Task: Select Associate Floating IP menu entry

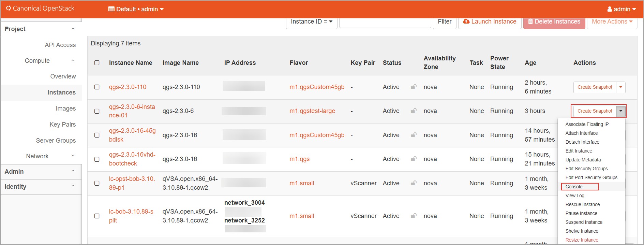Action: pos(587,124)
